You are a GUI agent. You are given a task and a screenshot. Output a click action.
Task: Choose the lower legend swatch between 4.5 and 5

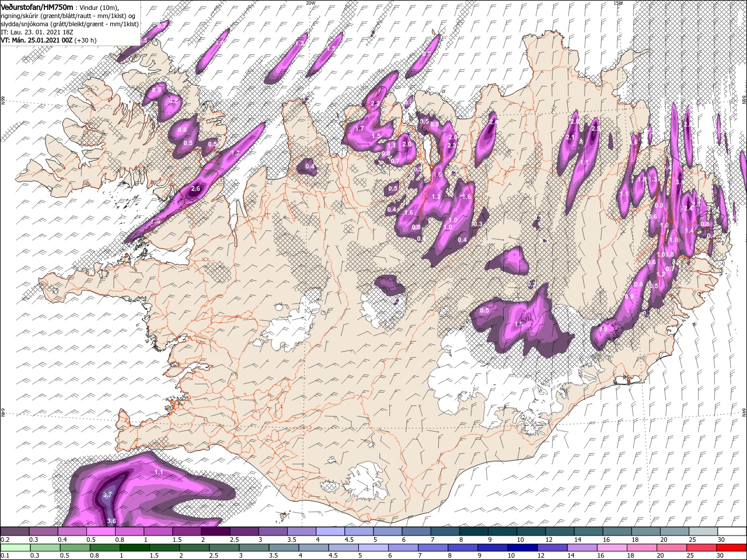(343, 548)
